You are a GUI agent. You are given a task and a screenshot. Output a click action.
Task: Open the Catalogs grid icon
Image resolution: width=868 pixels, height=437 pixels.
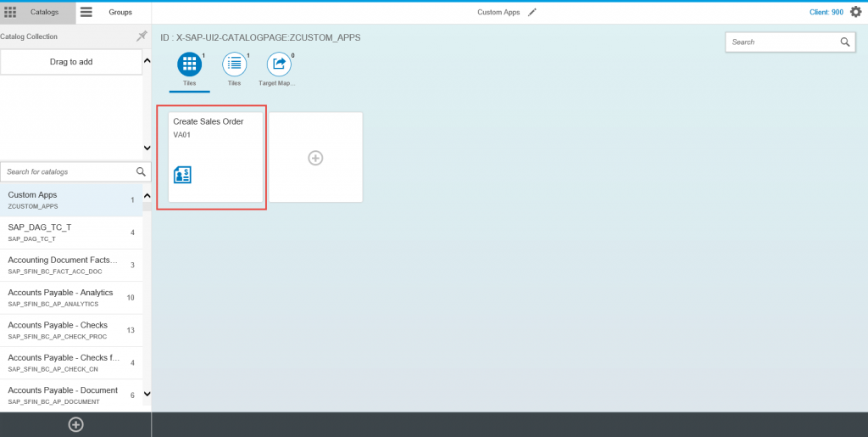point(10,12)
